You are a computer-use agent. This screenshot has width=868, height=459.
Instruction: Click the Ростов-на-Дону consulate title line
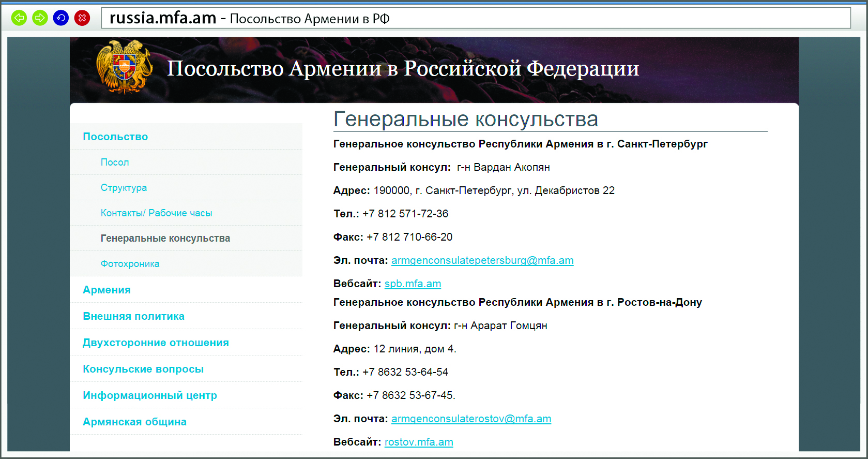[517, 302]
